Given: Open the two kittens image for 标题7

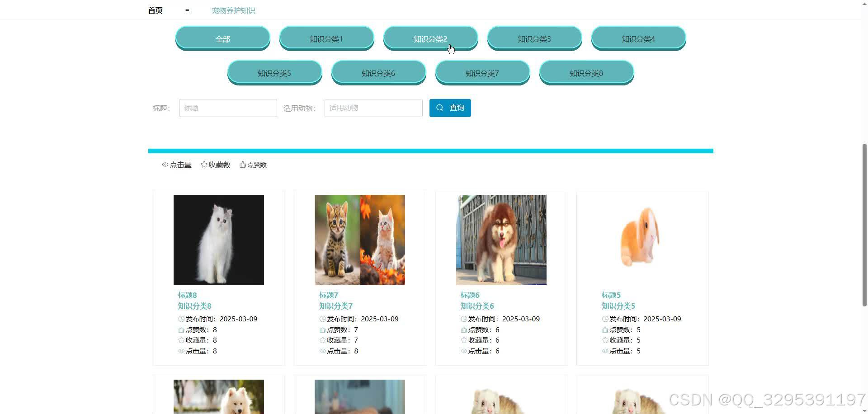Looking at the screenshot, I should (x=360, y=240).
